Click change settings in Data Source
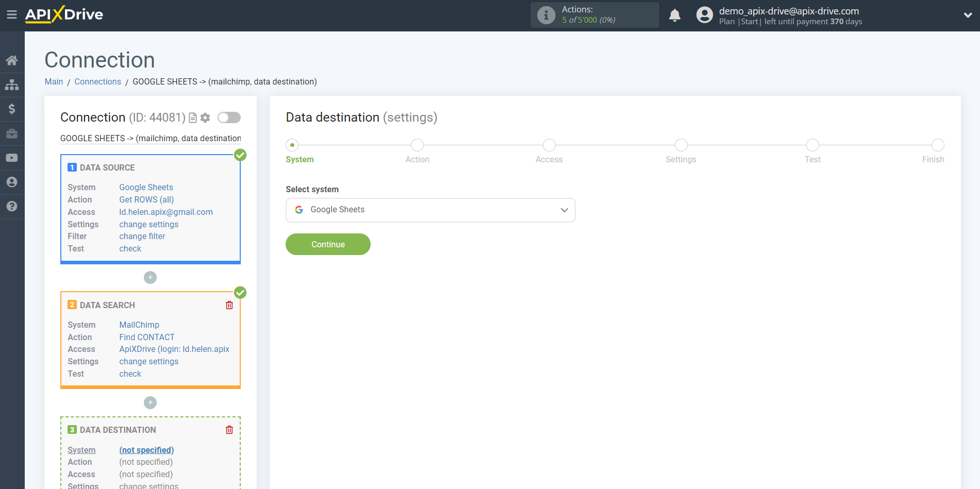This screenshot has width=980, height=489. [148, 224]
